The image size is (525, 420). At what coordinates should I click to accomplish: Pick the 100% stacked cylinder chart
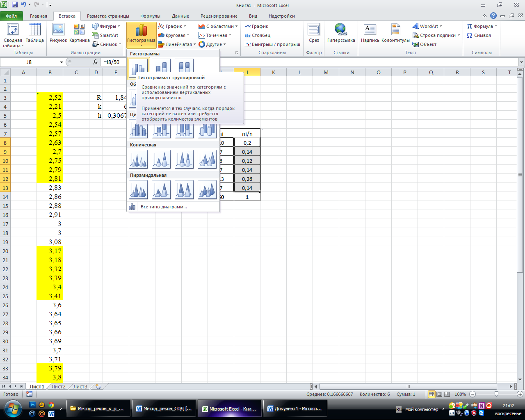(184, 129)
